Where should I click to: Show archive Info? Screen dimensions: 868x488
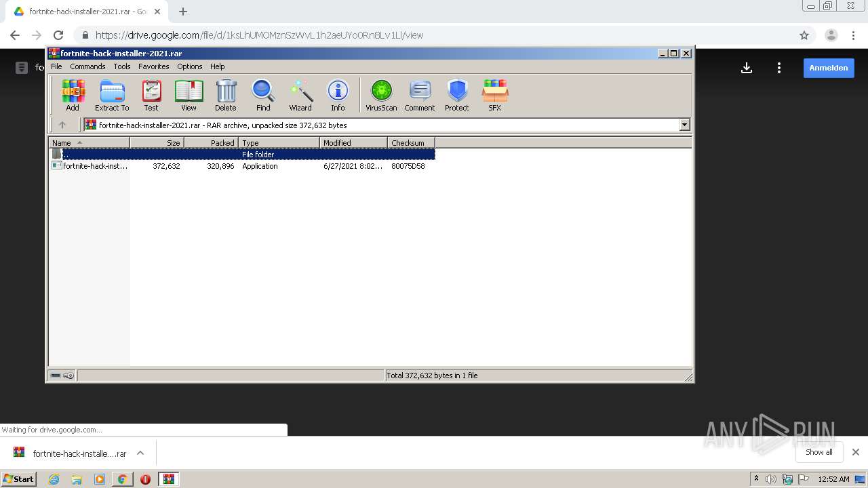tap(338, 95)
